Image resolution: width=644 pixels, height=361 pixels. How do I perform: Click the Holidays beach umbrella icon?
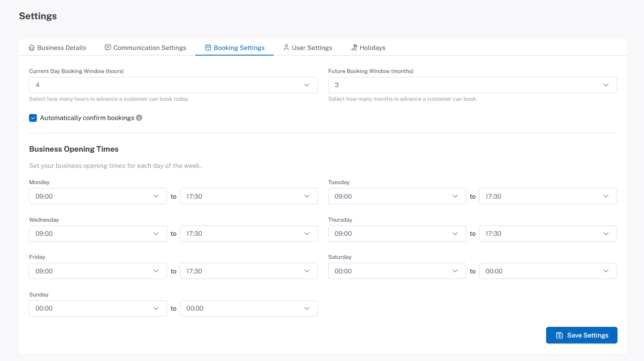click(x=354, y=48)
